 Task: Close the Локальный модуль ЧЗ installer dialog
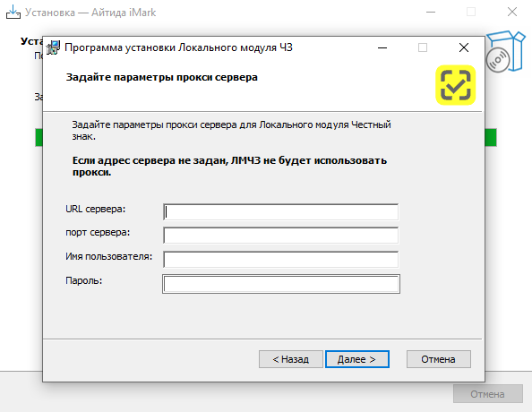pyautogui.click(x=464, y=47)
